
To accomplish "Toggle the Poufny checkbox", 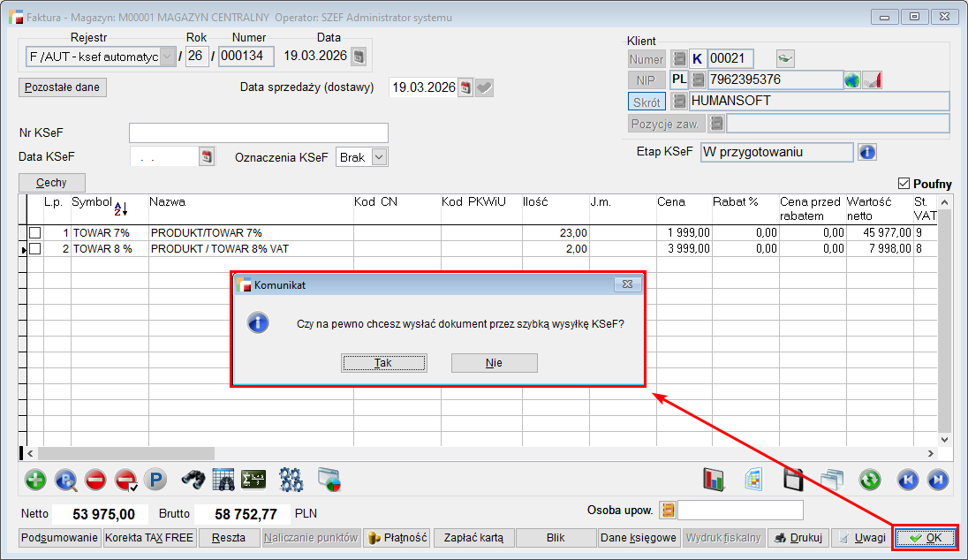I will [x=903, y=184].
